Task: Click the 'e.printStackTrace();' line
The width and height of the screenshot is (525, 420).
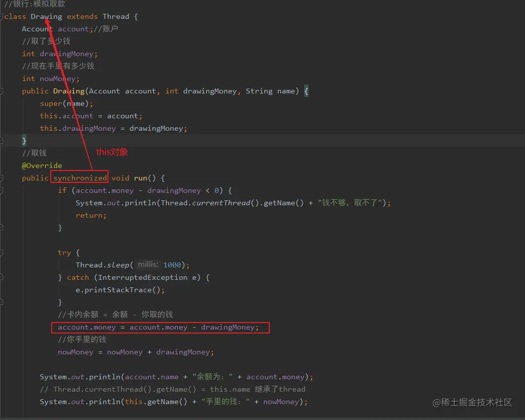Action: pos(120,290)
